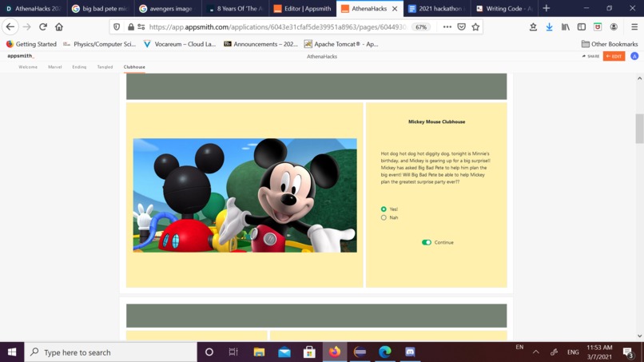This screenshot has width=644, height=362.
Task: Open the bookmarks menu star-tray icon
Action: coord(533,27)
